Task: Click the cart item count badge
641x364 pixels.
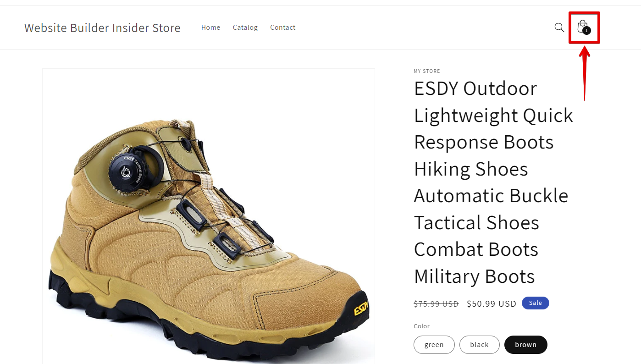Action: 586,31
